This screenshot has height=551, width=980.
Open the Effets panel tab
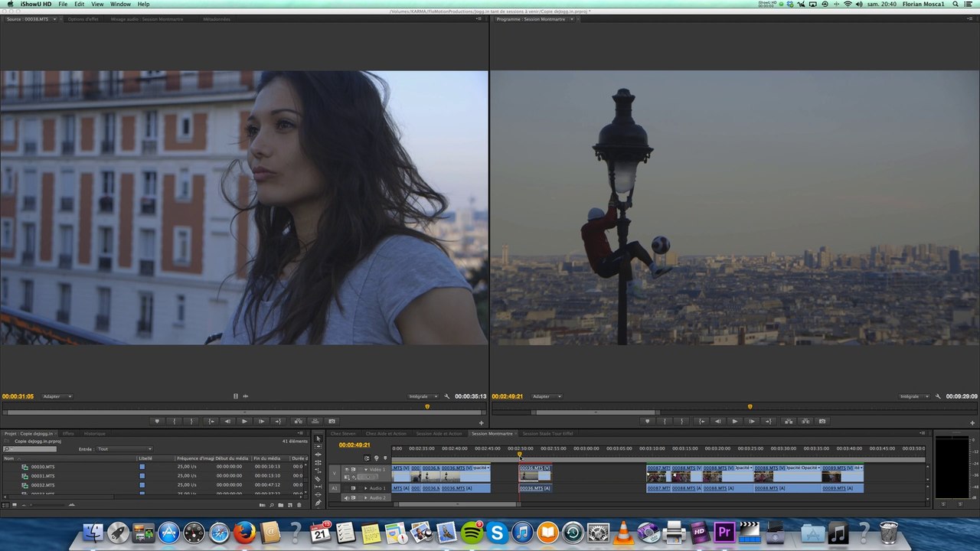68,434
